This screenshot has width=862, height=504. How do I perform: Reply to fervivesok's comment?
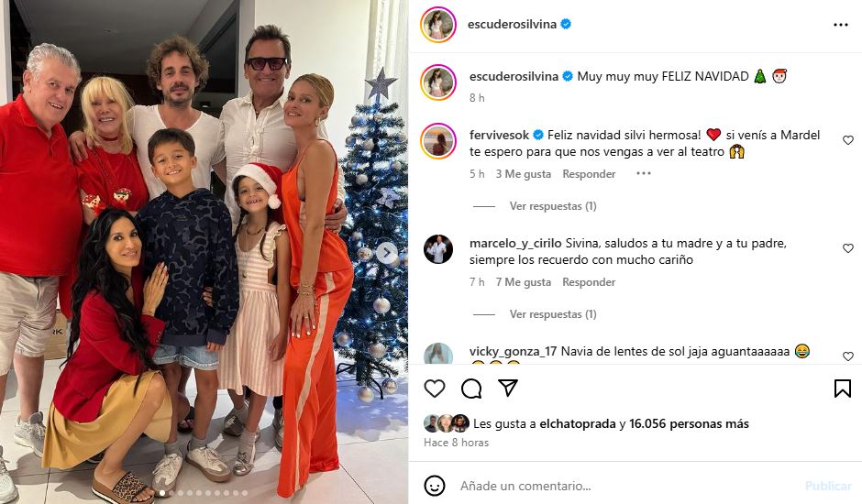pos(589,174)
